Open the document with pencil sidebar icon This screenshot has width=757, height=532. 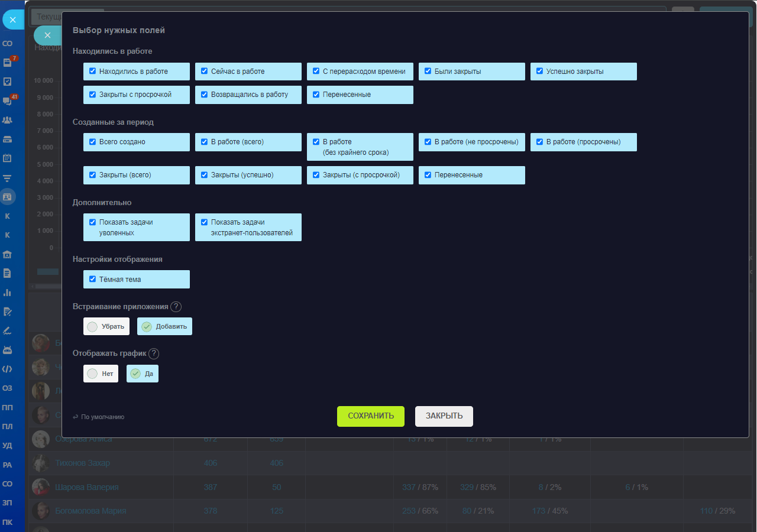click(8, 312)
